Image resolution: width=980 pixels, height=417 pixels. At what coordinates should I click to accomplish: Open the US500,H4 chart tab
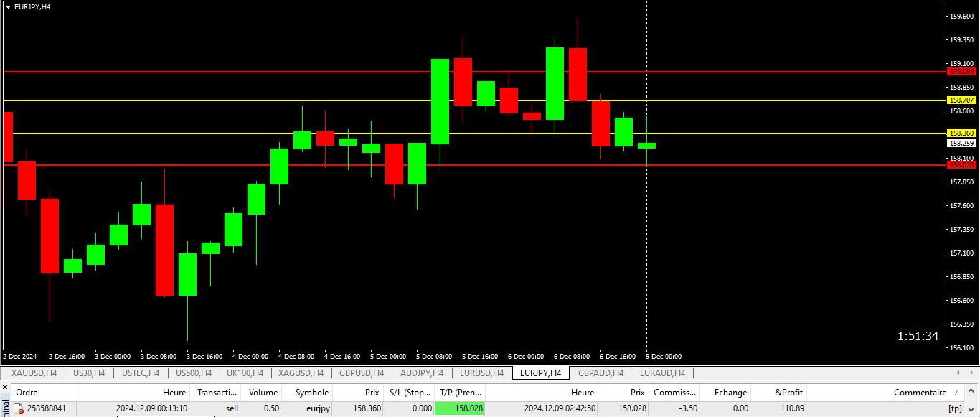coord(193,373)
